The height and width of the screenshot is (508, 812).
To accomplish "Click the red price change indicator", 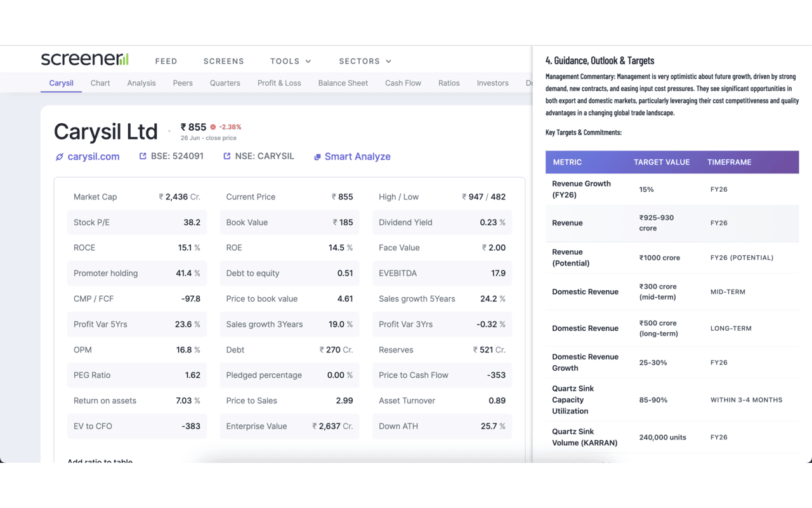I will pos(213,127).
